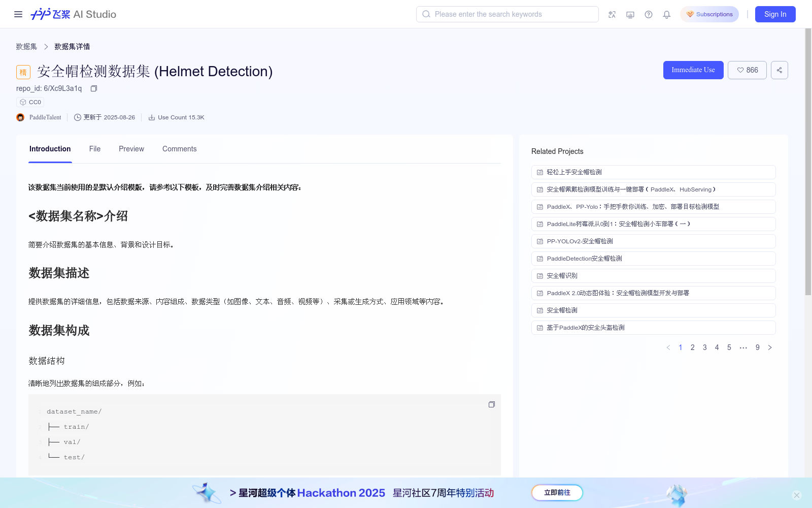Screen dimensions: 812x508
Task: Expand the pagination ellipsis
Action: point(743,347)
